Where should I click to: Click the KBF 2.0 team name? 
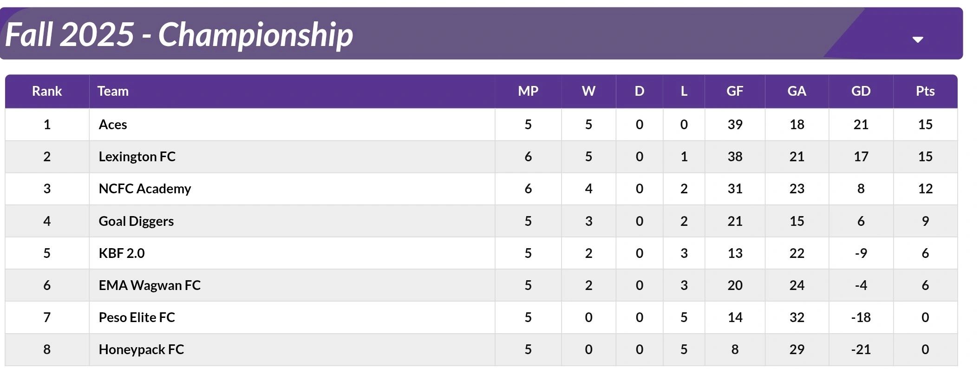click(122, 253)
